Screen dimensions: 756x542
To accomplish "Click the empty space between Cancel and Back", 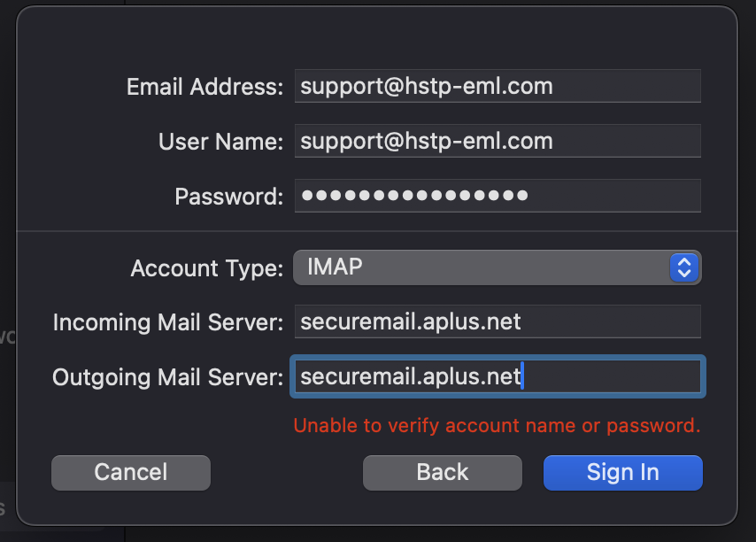I will coord(287,473).
